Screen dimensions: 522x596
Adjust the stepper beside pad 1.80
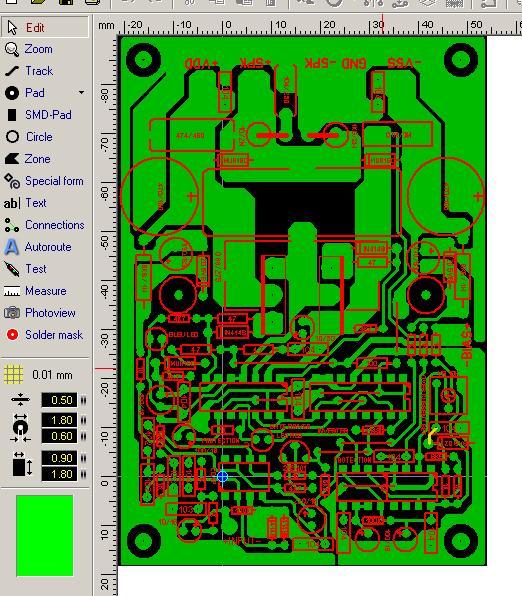click(83, 420)
